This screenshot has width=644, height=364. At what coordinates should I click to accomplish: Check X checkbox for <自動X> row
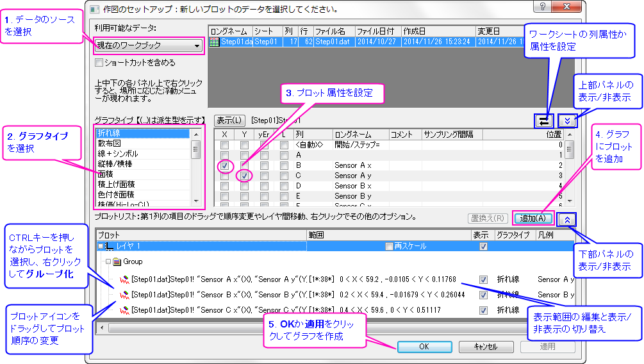(225, 145)
